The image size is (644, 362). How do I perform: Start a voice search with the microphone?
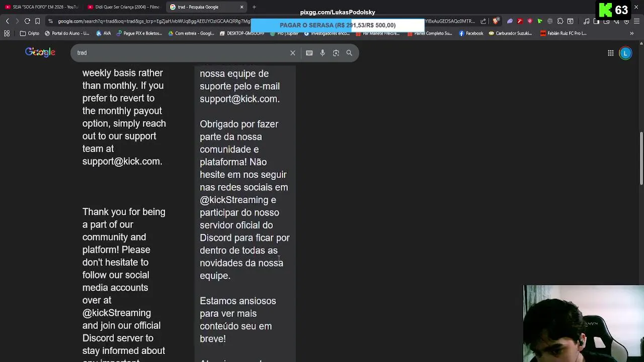click(323, 53)
